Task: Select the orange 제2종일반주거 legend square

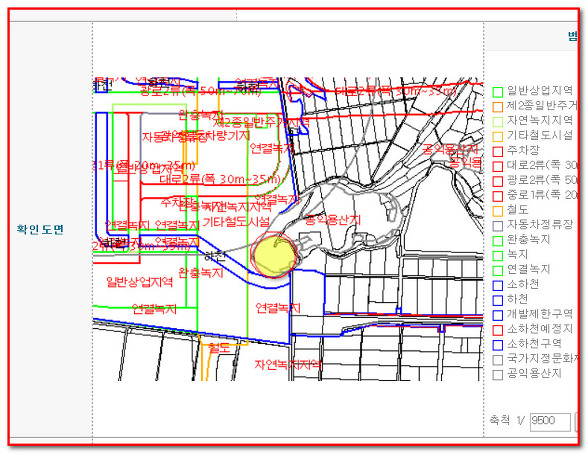Action: point(497,107)
